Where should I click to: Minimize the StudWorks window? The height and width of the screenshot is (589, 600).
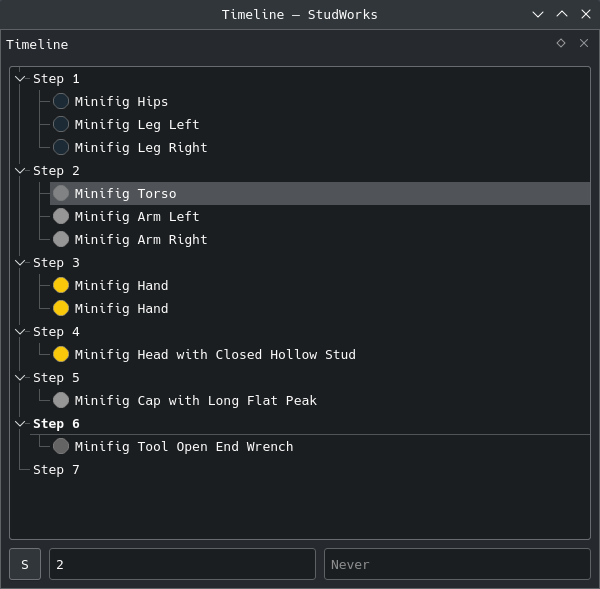tap(538, 15)
